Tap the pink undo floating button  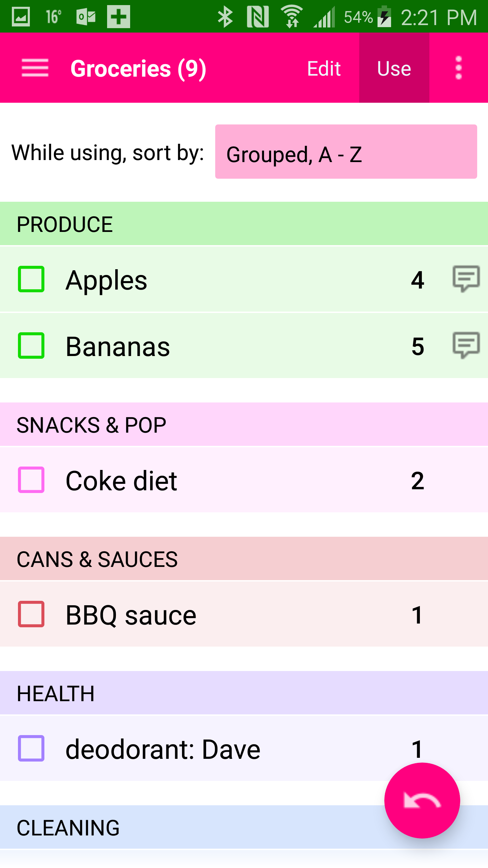[422, 801]
